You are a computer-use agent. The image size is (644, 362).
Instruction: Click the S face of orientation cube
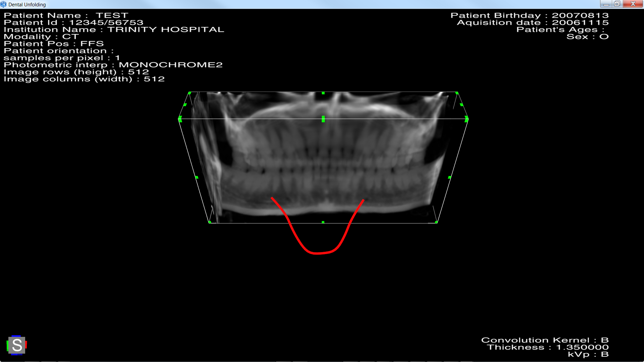[17, 345]
